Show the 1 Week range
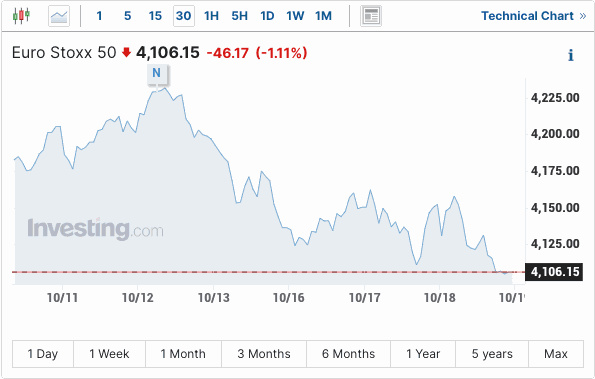Viewport: 595px width, 379px height. click(109, 354)
